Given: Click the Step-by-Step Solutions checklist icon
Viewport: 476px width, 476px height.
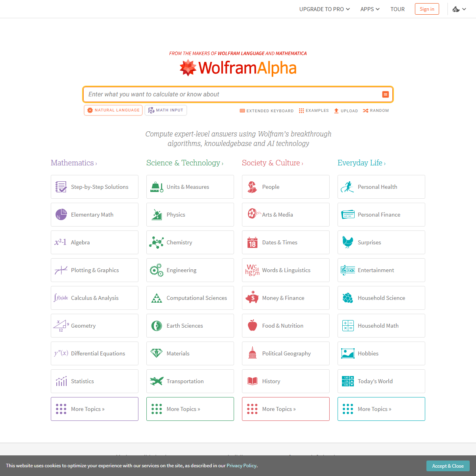Looking at the screenshot, I should pos(61,187).
